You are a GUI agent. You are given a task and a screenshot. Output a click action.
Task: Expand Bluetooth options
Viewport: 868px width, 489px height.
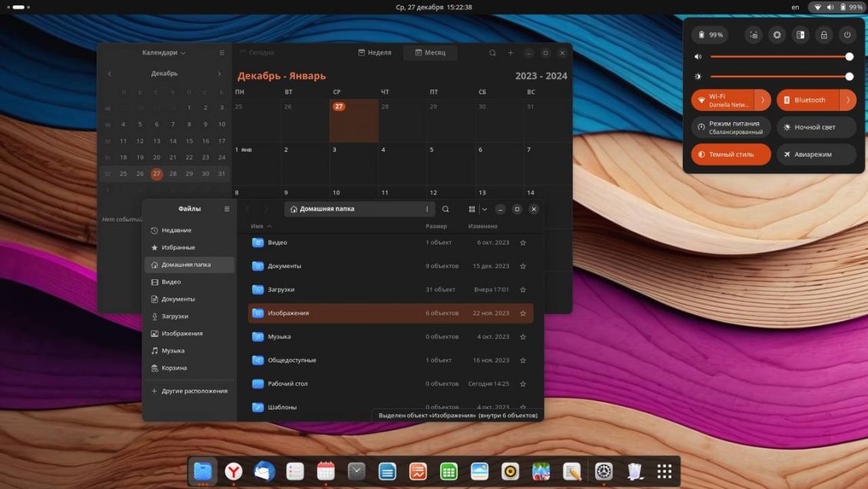pyautogui.click(x=847, y=99)
